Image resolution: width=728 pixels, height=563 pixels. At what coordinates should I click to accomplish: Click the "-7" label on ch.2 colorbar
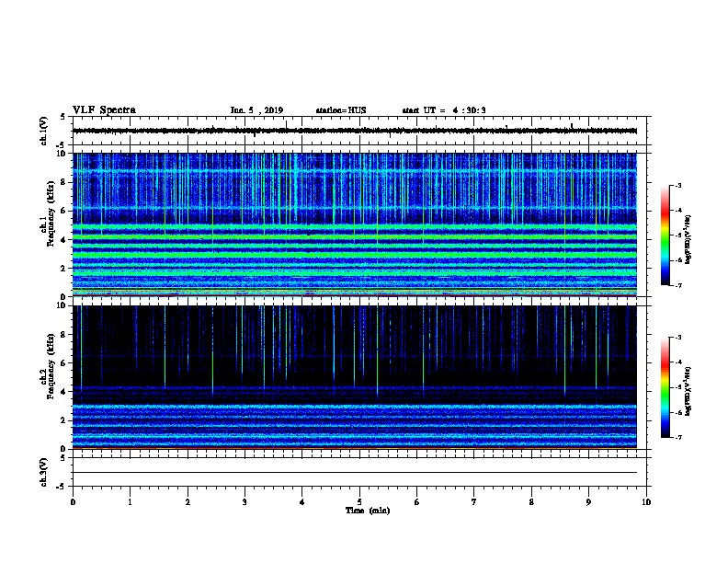coord(677,437)
